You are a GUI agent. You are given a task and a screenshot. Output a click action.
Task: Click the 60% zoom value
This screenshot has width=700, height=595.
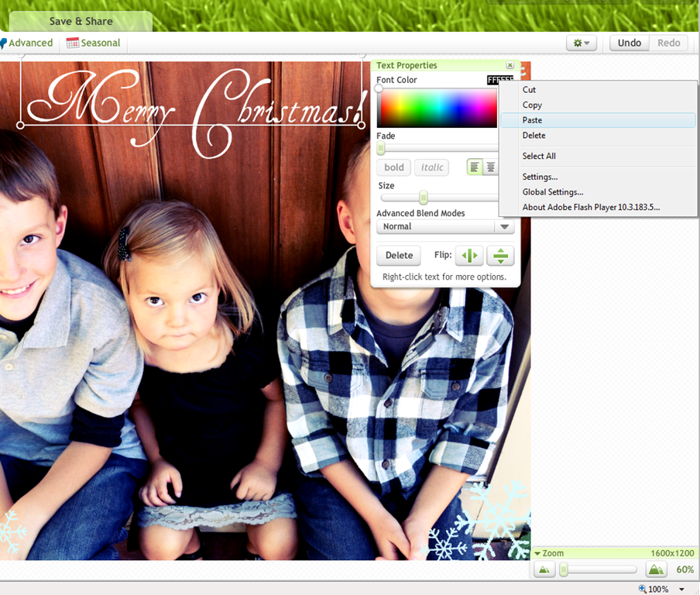coord(685,569)
